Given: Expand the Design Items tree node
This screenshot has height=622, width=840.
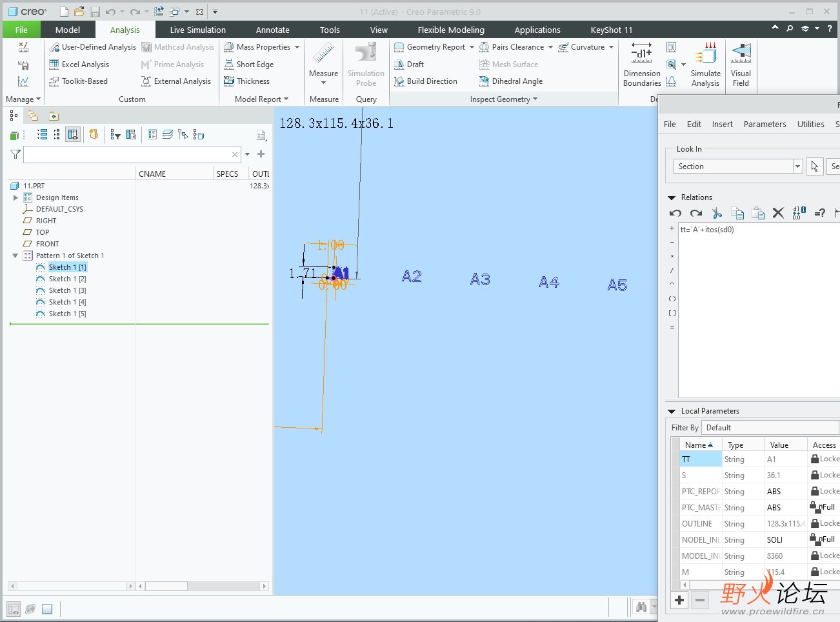Looking at the screenshot, I should click(x=15, y=197).
